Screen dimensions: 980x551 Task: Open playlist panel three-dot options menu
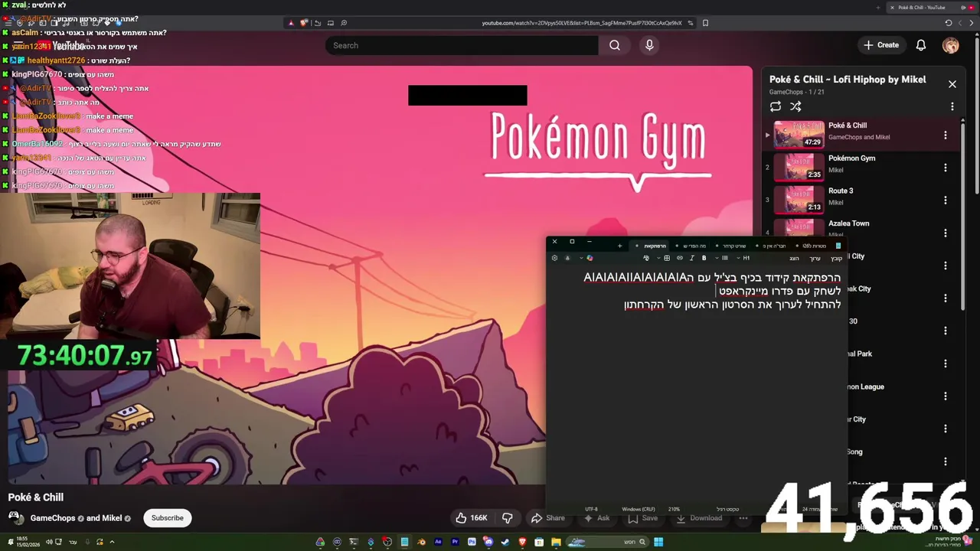(952, 106)
